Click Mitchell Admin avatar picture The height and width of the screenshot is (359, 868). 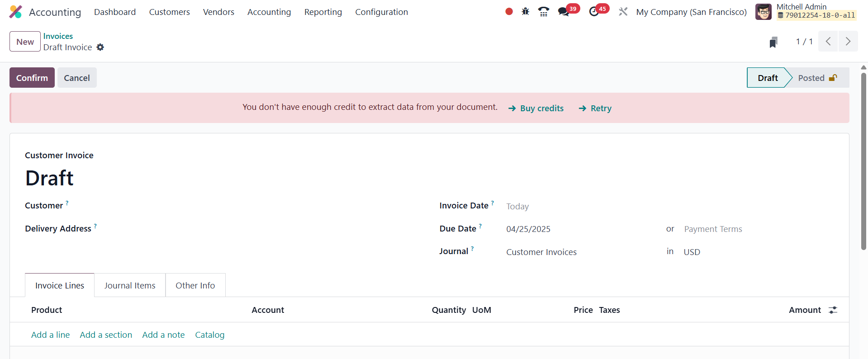tap(764, 12)
